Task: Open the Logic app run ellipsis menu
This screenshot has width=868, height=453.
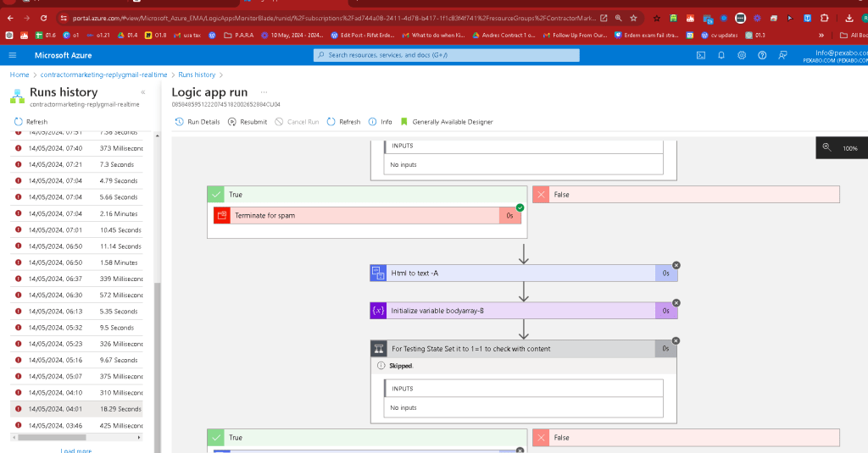Action: (x=264, y=92)
